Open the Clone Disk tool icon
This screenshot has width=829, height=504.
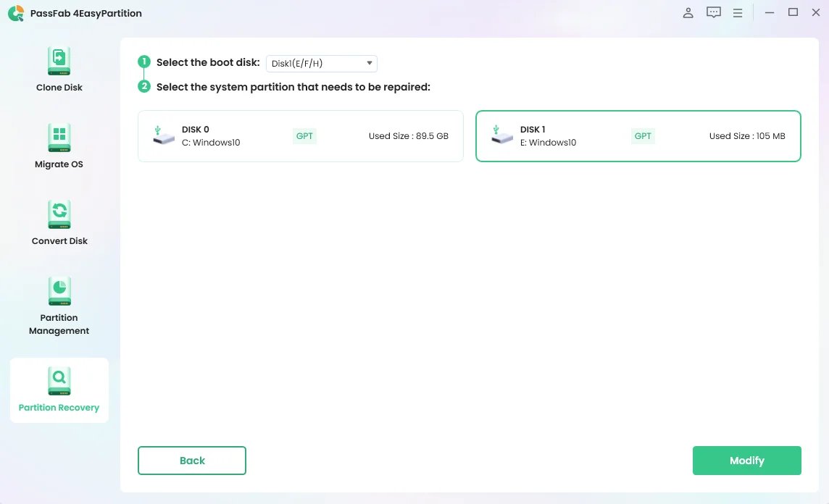coord(59,62)
